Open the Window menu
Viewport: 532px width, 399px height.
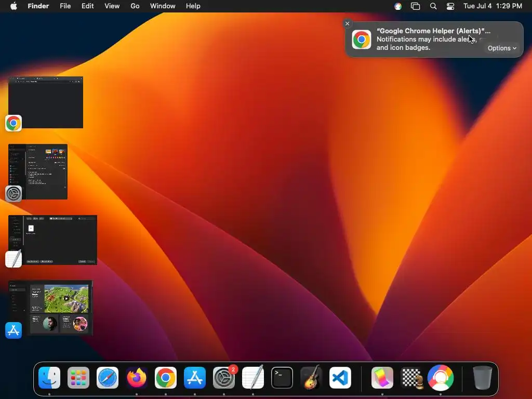163,6
